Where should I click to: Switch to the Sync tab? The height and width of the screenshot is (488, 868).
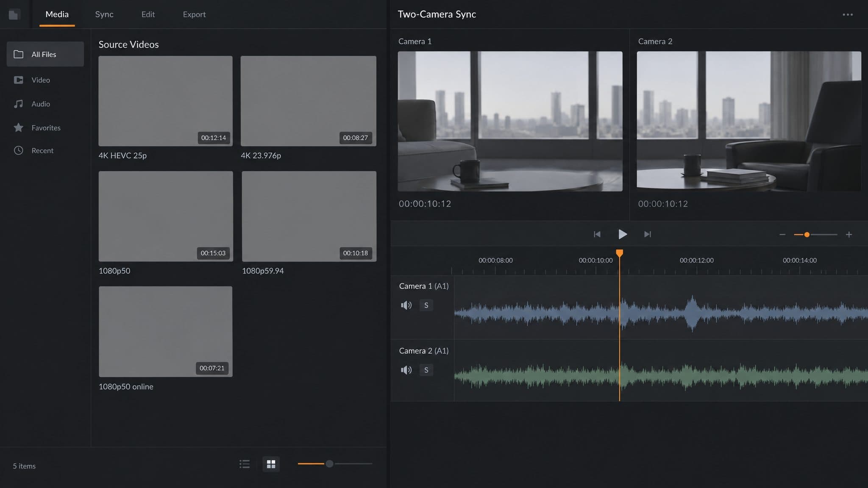point(104,14)
